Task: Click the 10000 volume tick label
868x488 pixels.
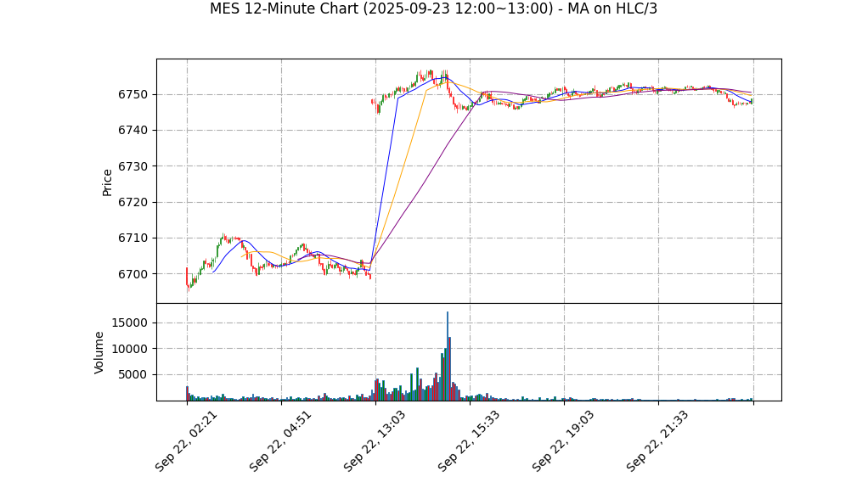Action: (130, 349)
